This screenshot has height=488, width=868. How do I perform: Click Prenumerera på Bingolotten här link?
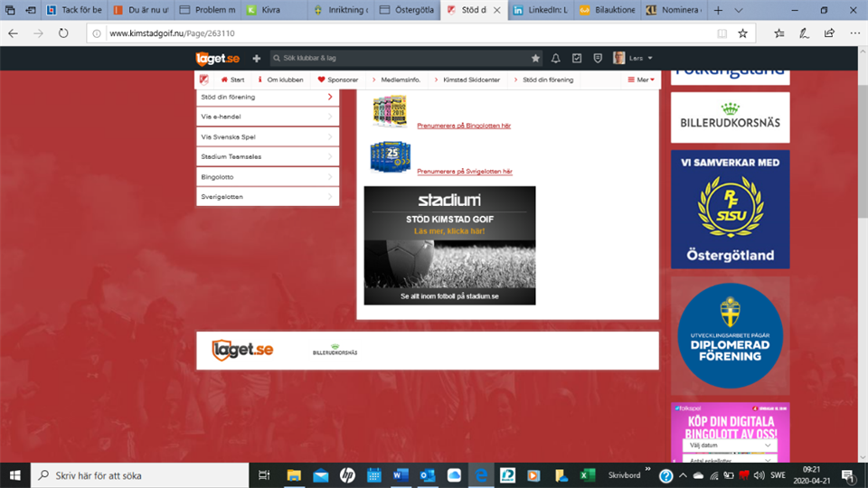[463, 126]
